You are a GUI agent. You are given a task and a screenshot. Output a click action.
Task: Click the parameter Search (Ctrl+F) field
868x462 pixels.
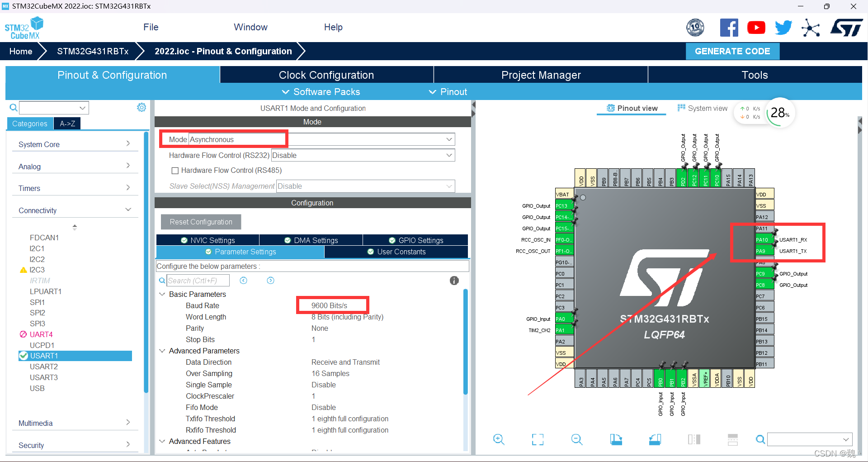pos(198,281)
